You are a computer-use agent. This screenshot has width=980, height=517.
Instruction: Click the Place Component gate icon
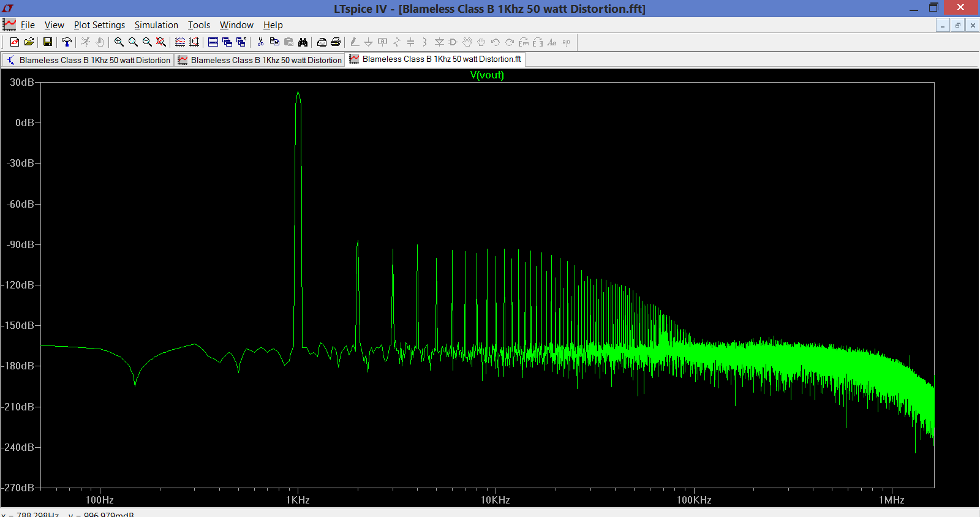[x=453, y=42]
